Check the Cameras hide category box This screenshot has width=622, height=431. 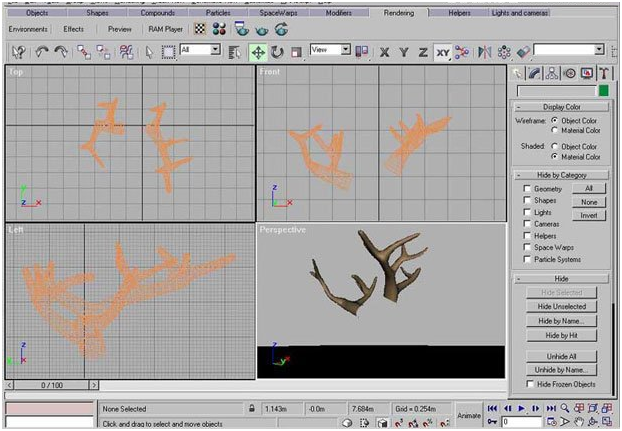pyautogui.click(x=527, y=224)
